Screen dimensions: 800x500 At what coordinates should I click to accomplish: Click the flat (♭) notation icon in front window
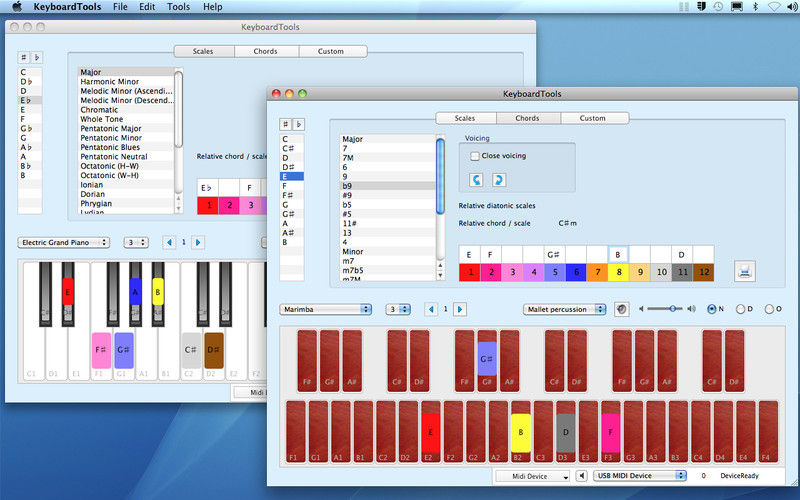tap(298, 124)
